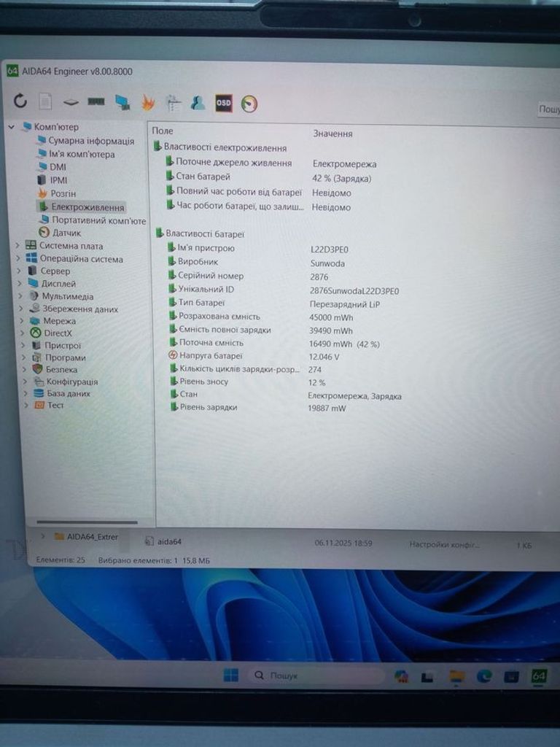Open Copilot icon on taskbar
The image size is (560, 747).
[402, 676]
